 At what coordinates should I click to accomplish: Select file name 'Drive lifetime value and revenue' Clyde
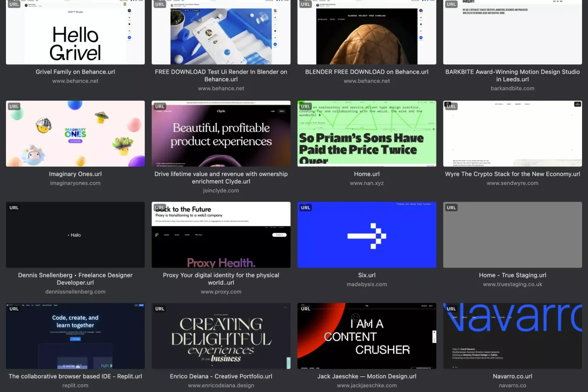(x=221, y=178)
